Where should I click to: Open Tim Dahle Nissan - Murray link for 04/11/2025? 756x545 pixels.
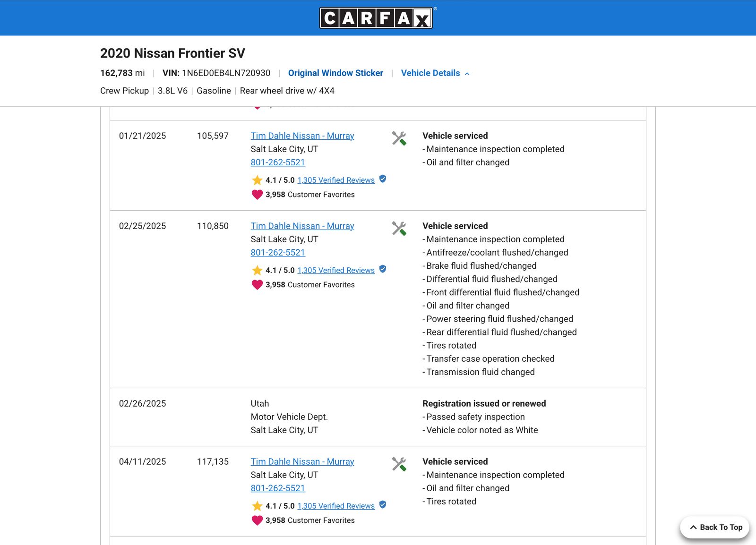302,462
